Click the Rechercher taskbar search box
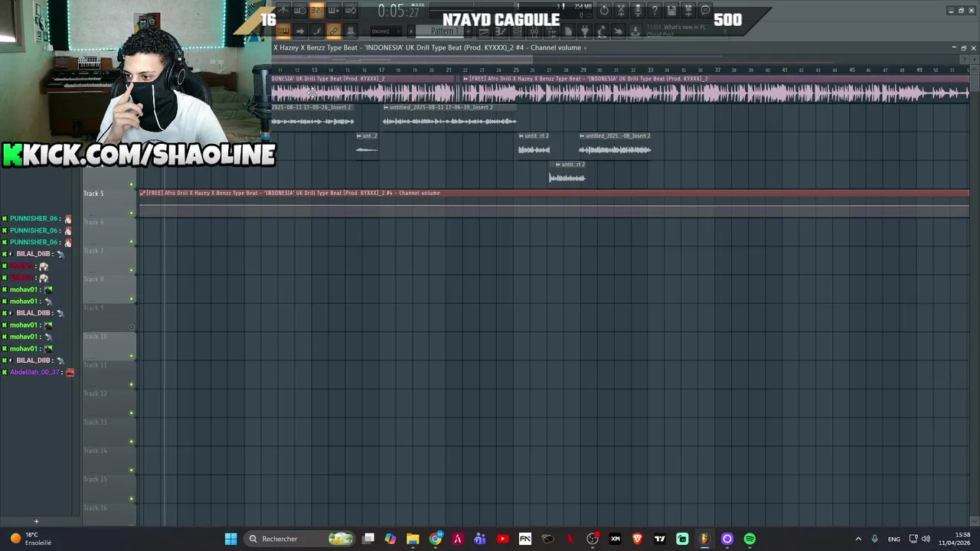Viewport: 980px width, 551px height. pos(301,539)
